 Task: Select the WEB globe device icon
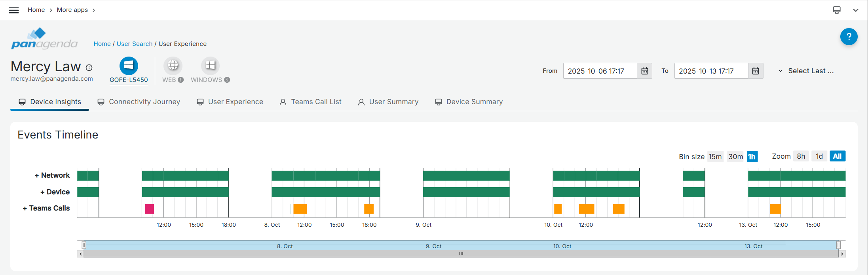[x=173, y=66]
